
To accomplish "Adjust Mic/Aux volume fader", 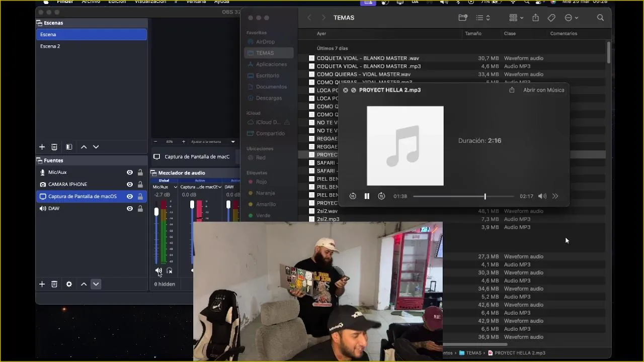I will click(x=156, y=213).
